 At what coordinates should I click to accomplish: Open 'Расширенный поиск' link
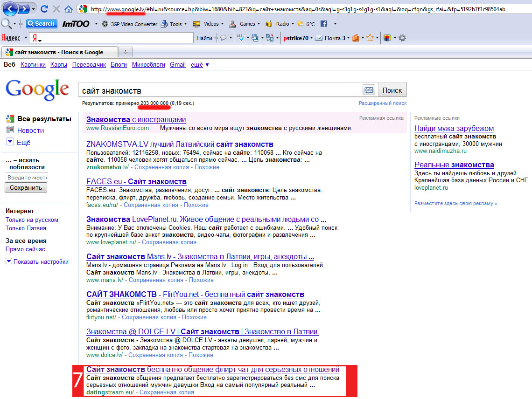tap(382, 103)
